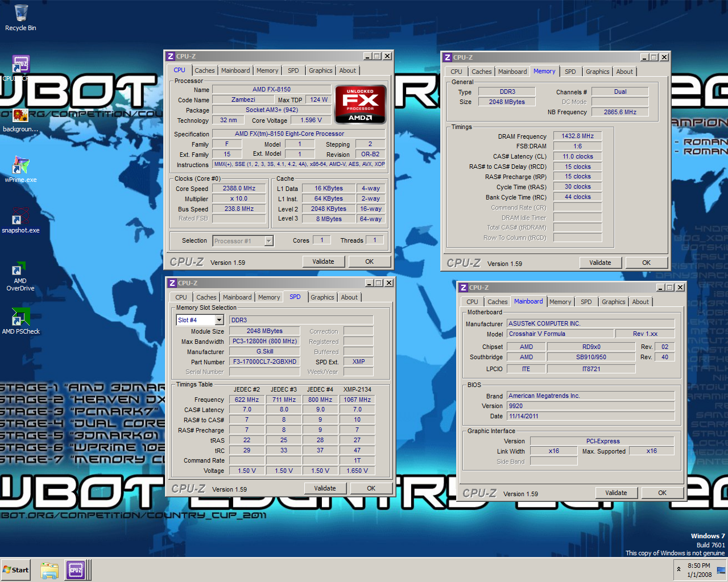Viewport: 728px width, 582px height.
Task: Click the Windows Explorer taskbar icon
Action: point(50,570)
